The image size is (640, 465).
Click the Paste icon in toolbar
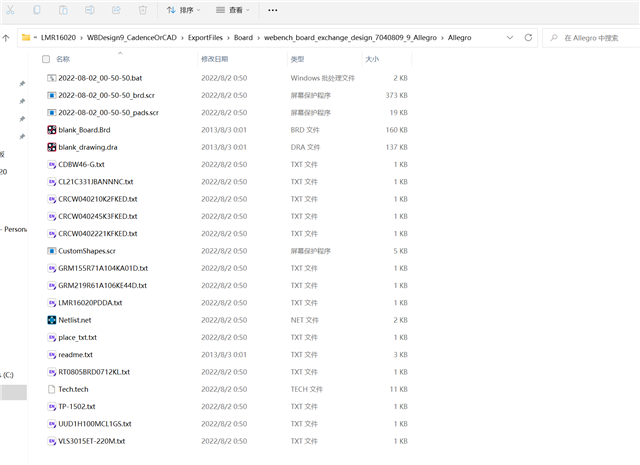pyautogui.click(x=63, y=10)
